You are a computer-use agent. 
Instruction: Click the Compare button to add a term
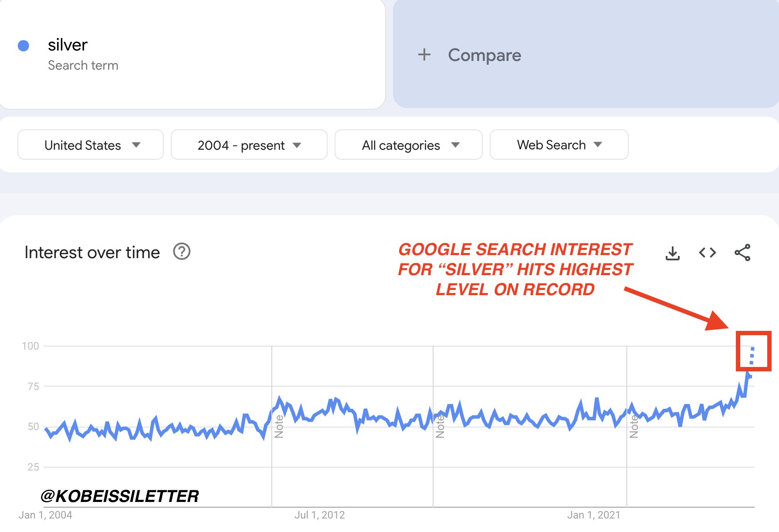[x=484, y=54]
